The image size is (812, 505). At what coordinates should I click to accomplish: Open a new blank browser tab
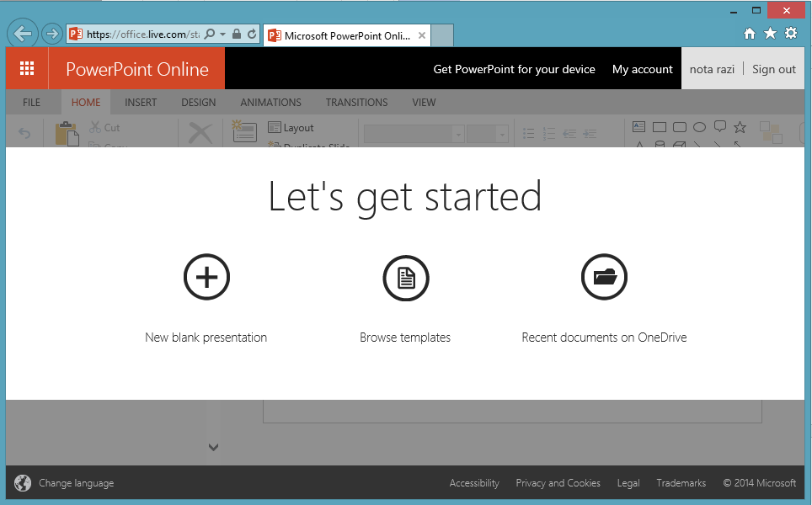[x=442, y=35]
